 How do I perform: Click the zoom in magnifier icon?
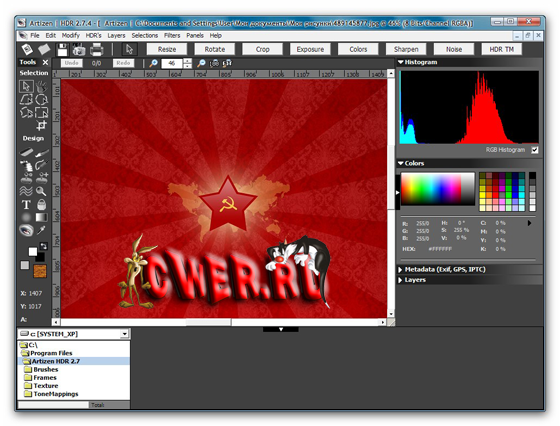153,63
